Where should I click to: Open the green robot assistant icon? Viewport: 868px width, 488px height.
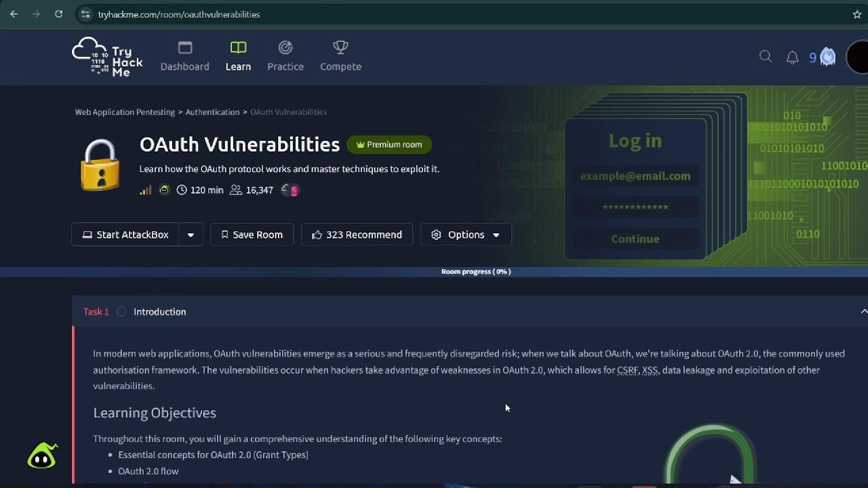(x=42, y=456)
